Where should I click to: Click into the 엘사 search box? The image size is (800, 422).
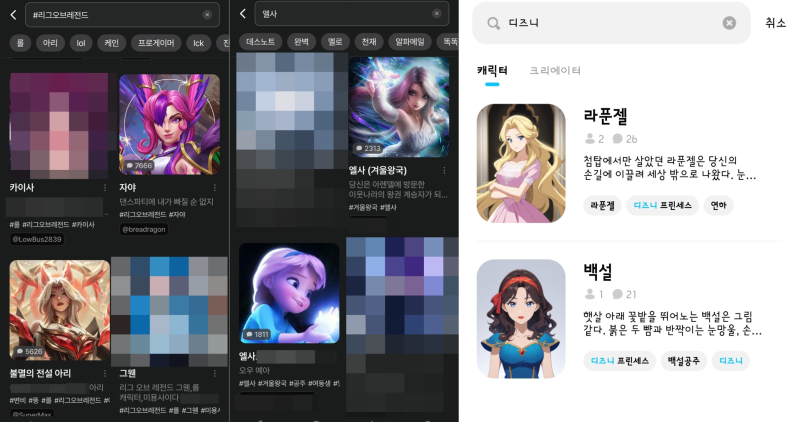click(352, 14)
